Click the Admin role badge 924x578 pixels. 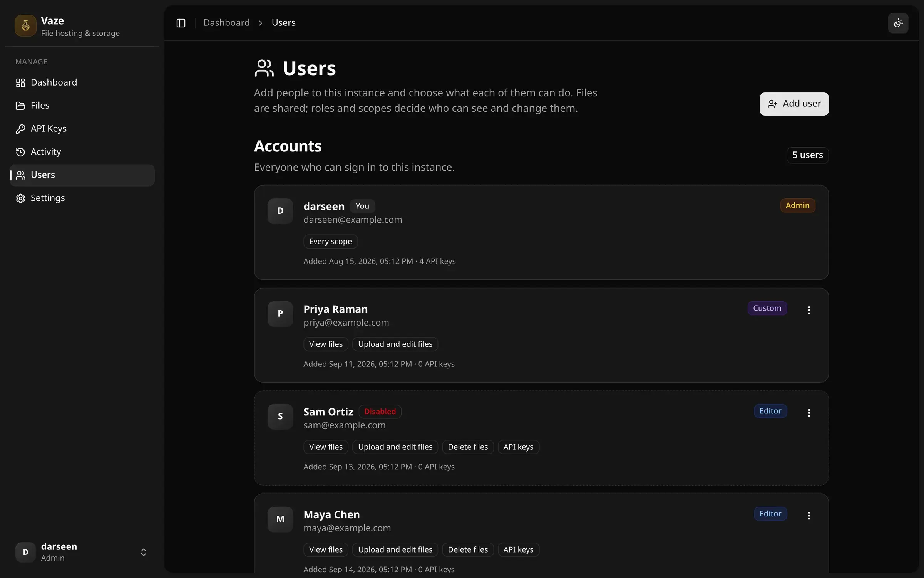(797, 205)
